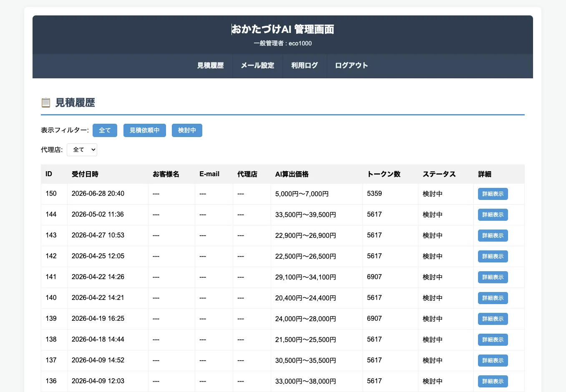Click token count 6907 in row 139
The height and width of the screenshot is (392, 566).
[375, 319]
